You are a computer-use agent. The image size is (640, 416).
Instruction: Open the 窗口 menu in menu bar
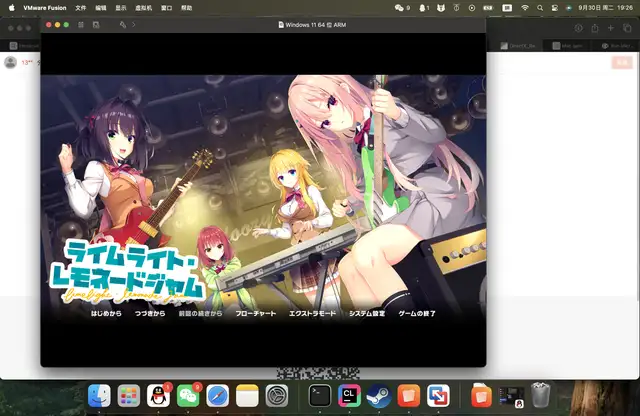pos(167,7)
